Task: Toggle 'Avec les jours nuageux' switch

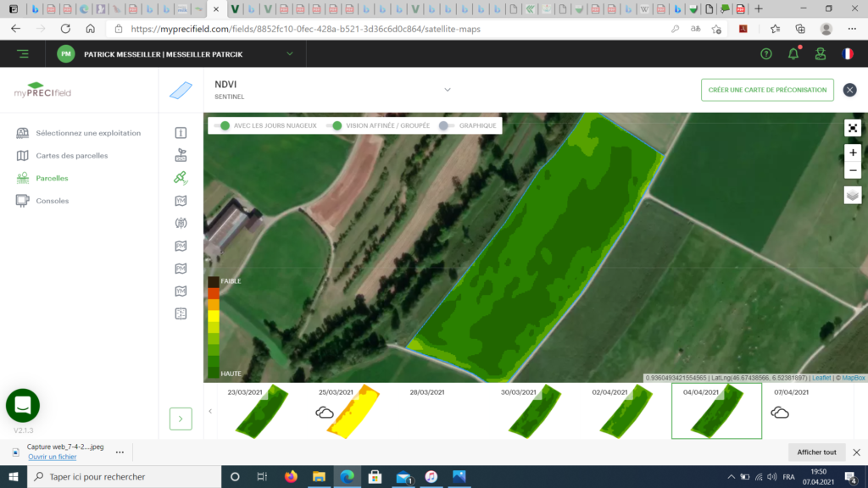Action: click(x=222, y=125)
